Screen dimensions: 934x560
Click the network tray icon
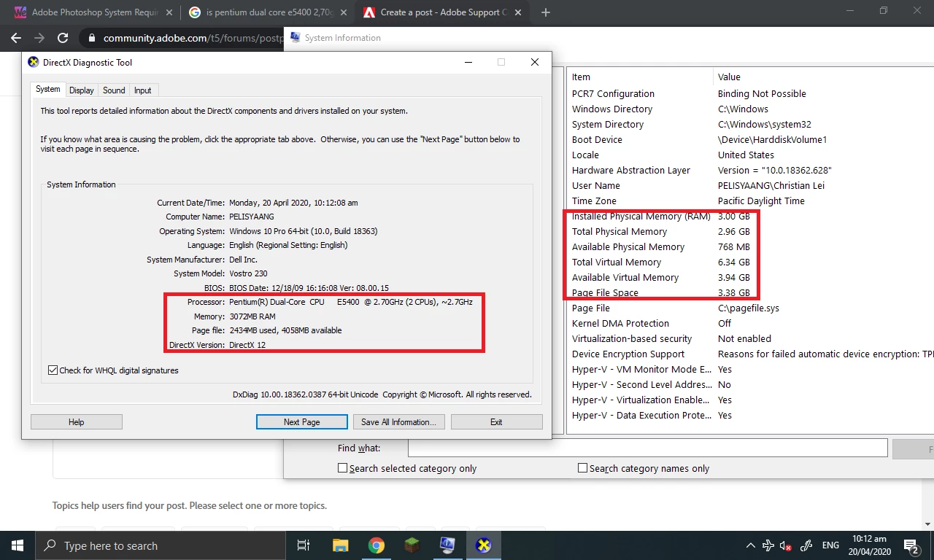[768, 545]
